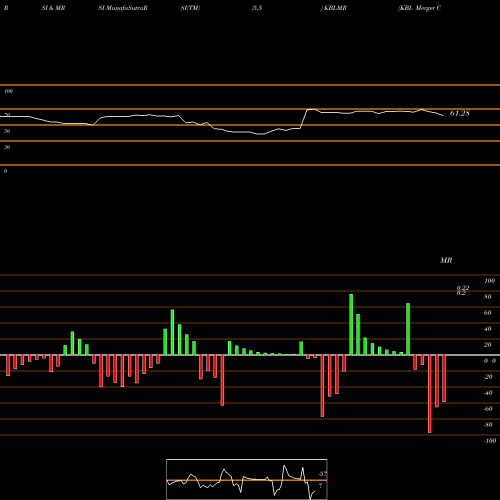The height and width of the screenshot is (500, 500).
Task: Click the MR axis label 40
Action: 488,329
